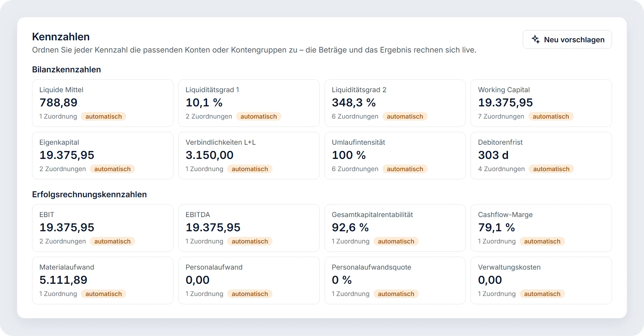644x336 pixels.
Task: Click the automatisch badge under Cashflow-Marge
Action: point(542,241)
